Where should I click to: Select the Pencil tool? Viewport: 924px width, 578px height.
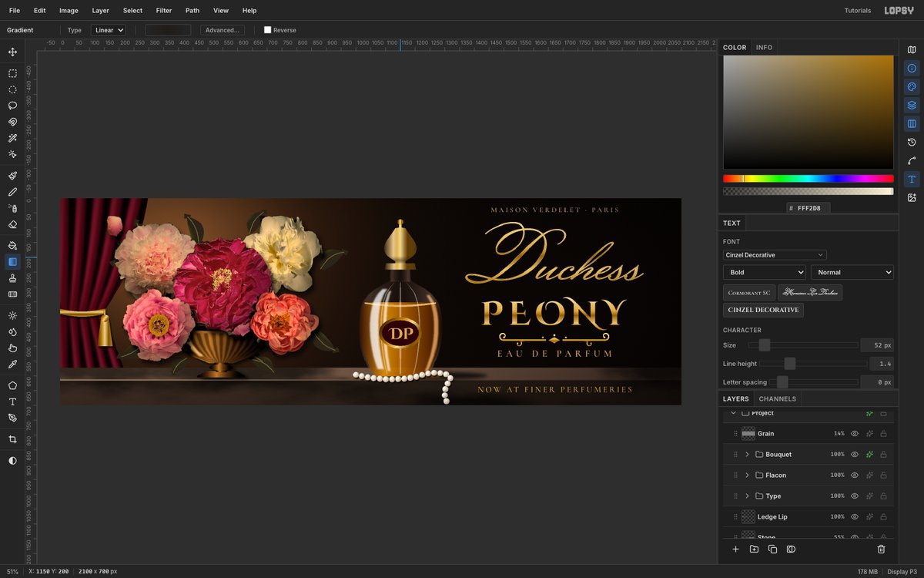click(12, 192)
